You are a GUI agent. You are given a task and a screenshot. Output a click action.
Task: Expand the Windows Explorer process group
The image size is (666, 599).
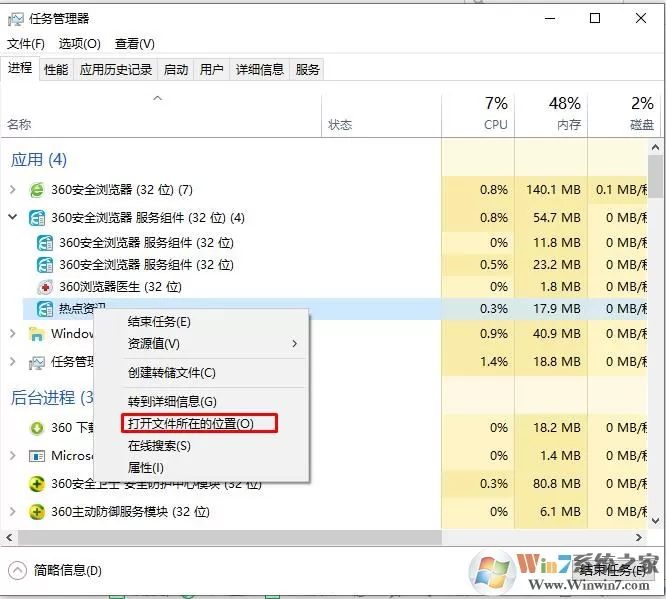(x=13, y=333)
